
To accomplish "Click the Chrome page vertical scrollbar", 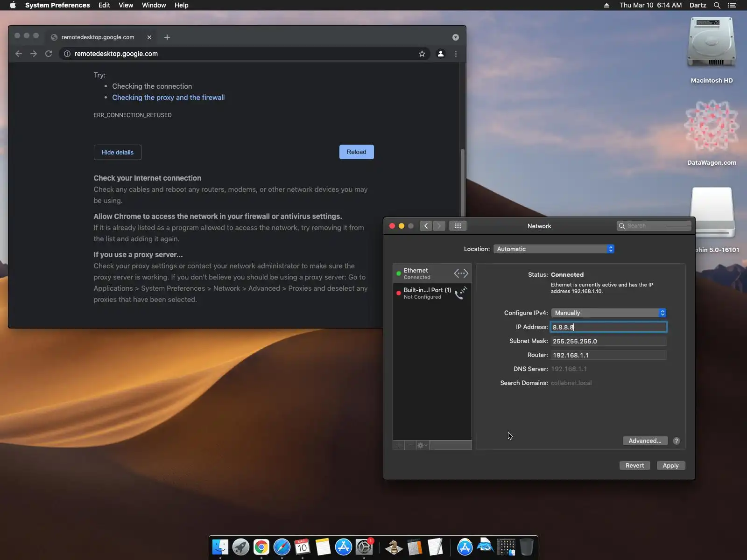I will click(x=463, y=182).
